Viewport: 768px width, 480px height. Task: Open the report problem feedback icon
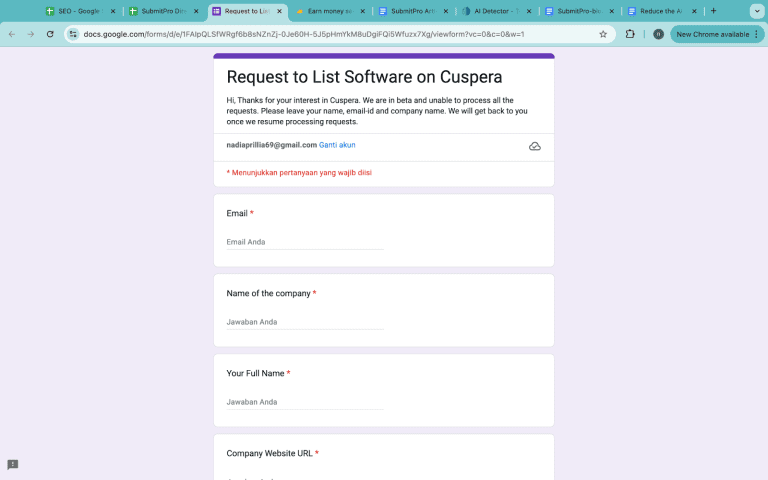click(13, 464)
